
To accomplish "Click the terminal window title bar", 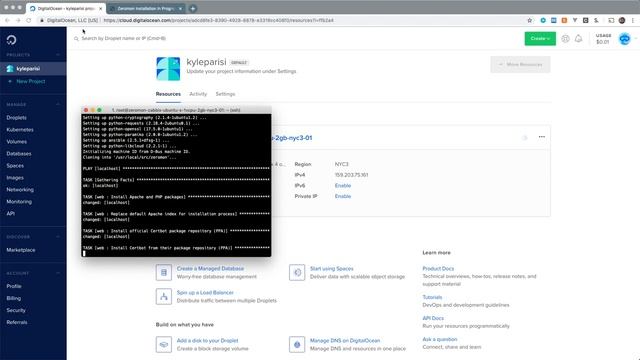I will point(176,110).
